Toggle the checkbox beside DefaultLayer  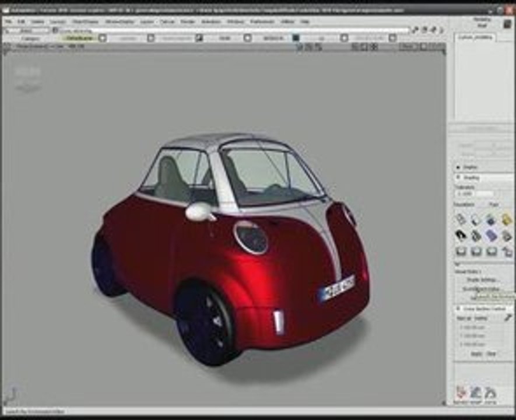pos(103,38)
